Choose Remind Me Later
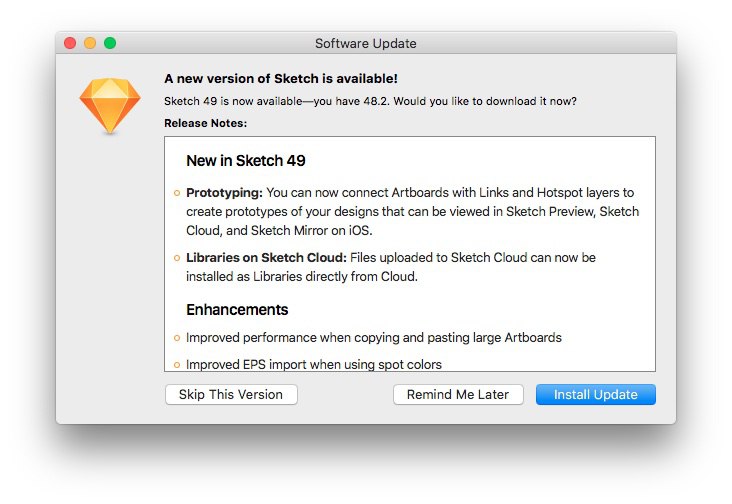The width and height of the screenshot is (732, 504). [458, 394]
